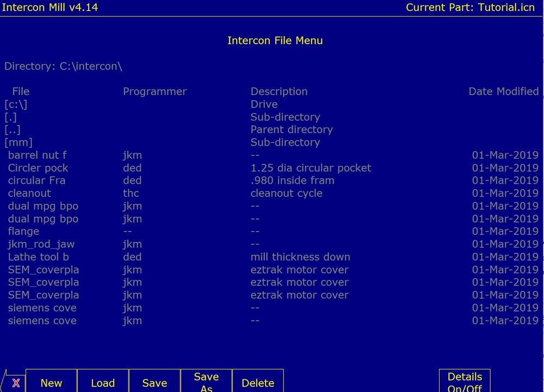The height and width of the screenshot is (392, 544).
Task: Click the Save button
Action: click(154, 382)
